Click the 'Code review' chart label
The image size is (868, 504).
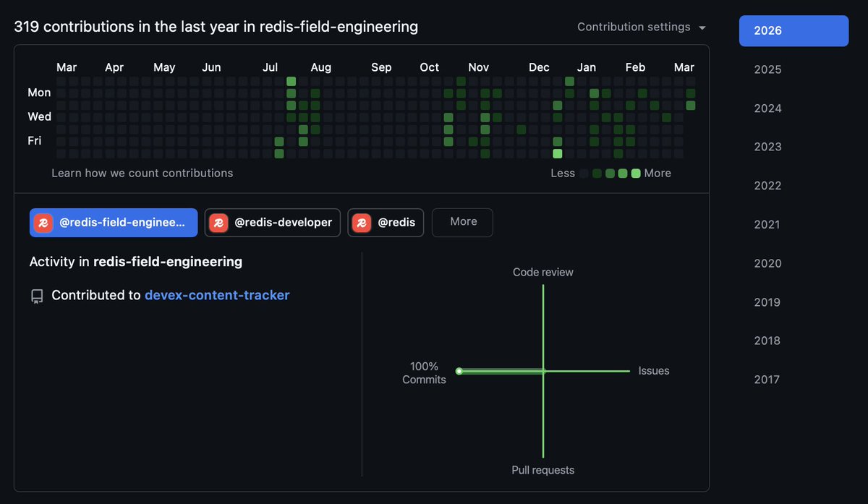pyautogui.click(x=543, y=273)
